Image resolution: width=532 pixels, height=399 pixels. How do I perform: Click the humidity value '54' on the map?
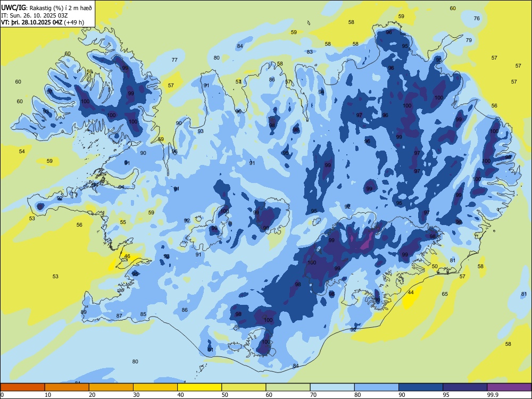[x=22, y=151]
